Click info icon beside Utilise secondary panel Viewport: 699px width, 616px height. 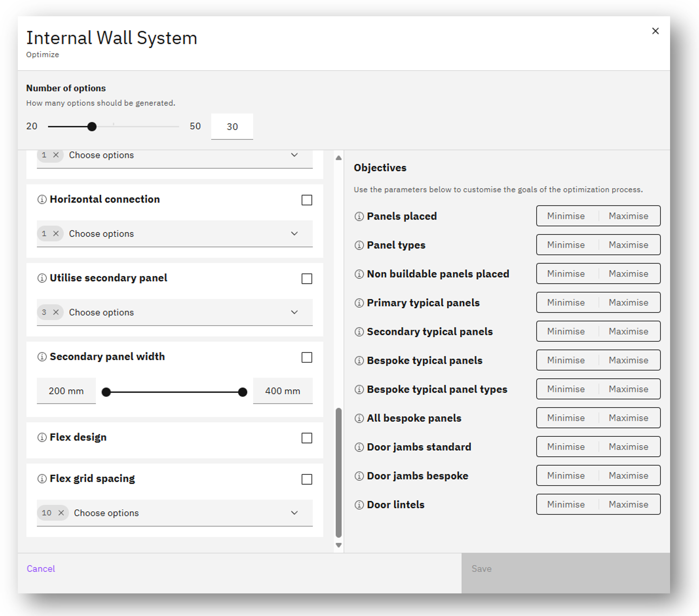pyautogui.click(x=42, y=278)
